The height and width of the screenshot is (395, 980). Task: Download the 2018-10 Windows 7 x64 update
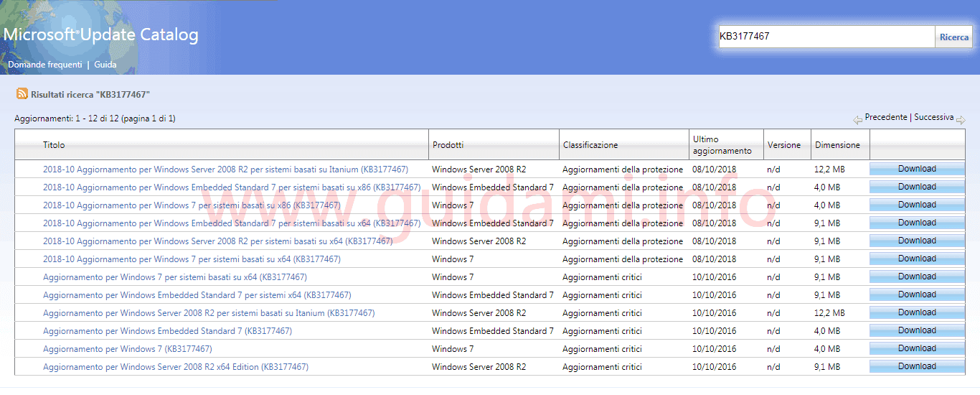coord(917,259)
